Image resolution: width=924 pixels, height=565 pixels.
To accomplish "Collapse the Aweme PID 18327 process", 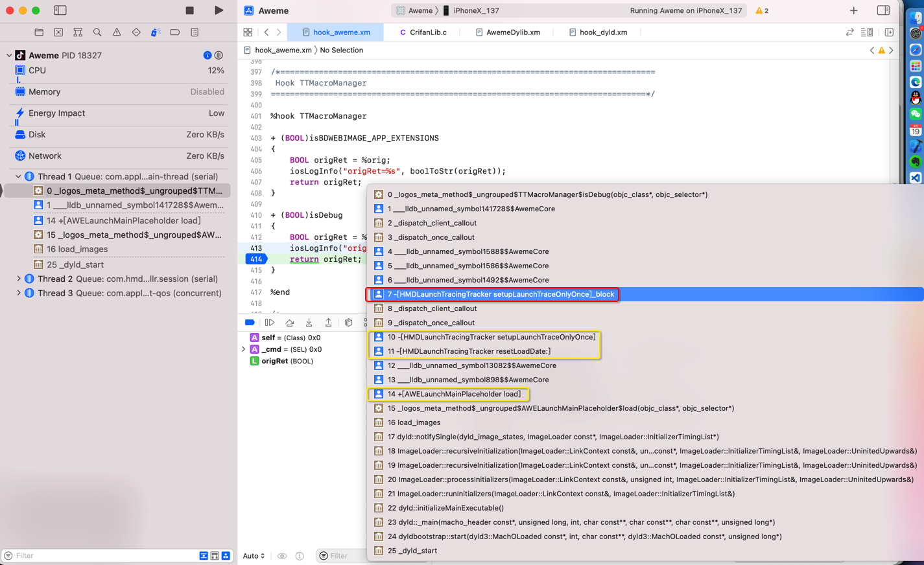I will click(9, 56).
